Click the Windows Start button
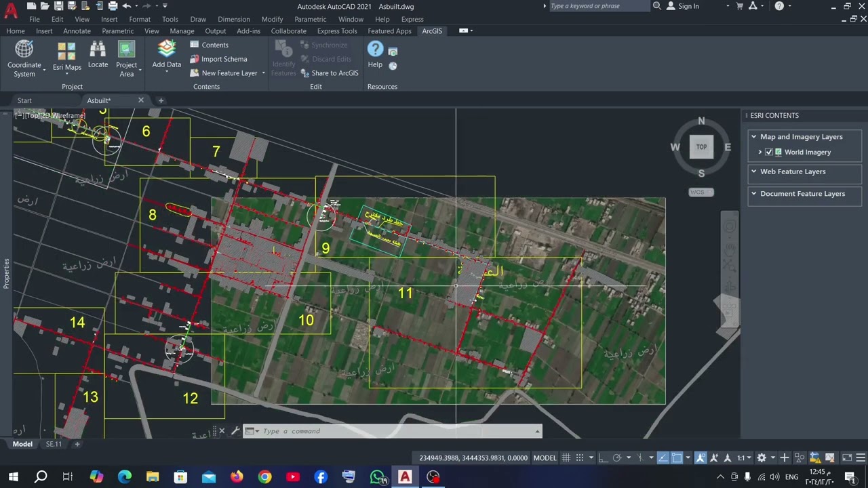 [13, 477]
